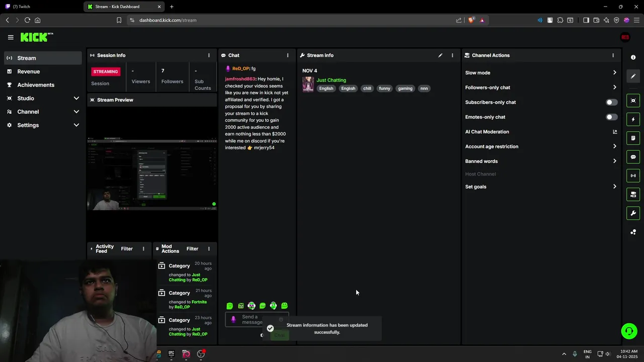Open a new browser tab
Image resolution: width=644 pixels, height=362 pixels.
(x=172, y=7)
